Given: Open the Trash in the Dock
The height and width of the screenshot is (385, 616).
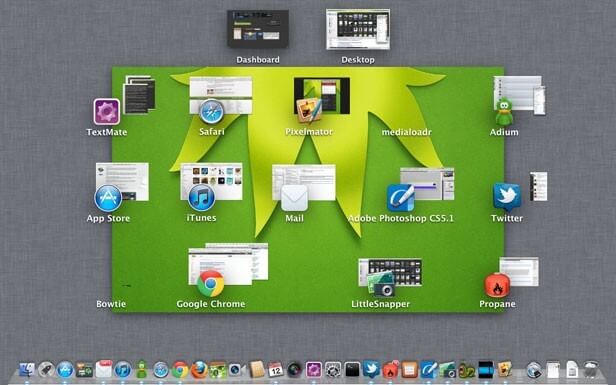Looking at the screenshot, I should click(x=591, y=370).
